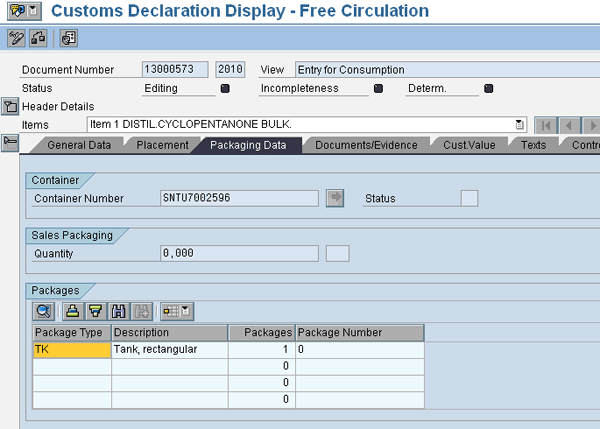Click the Editing status indicator box
This screenshot has height=429, width=600.
point(225,88)
